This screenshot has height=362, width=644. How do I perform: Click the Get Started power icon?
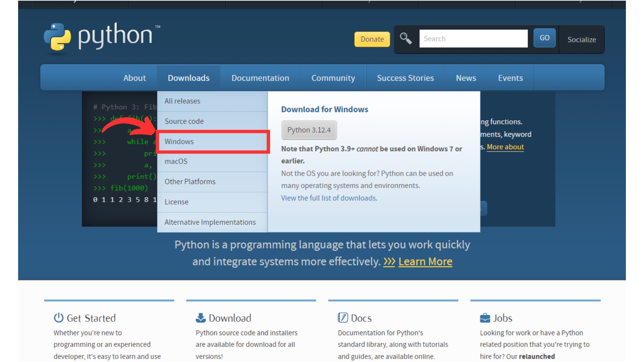[x=59, y=317]
